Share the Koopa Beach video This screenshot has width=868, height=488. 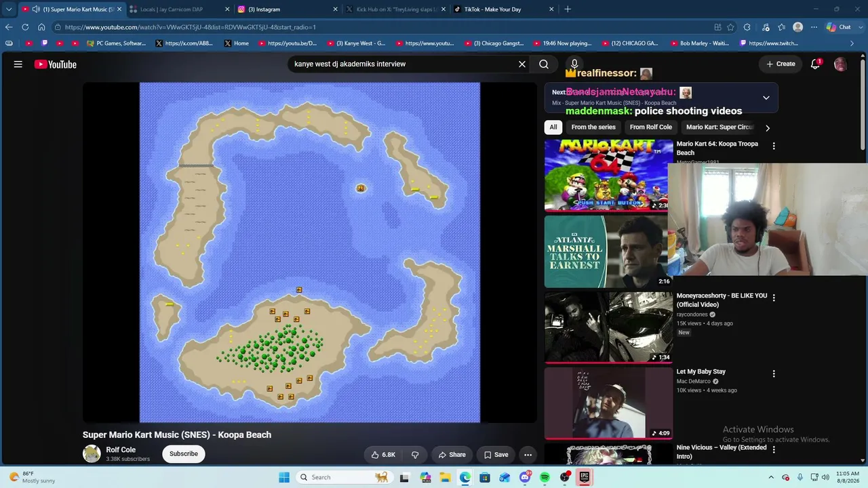pos(452,455)
